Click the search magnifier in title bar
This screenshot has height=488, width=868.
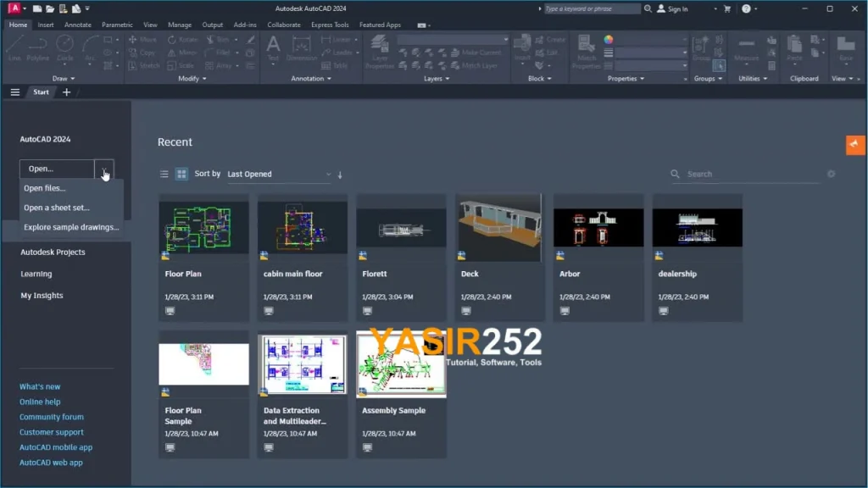tap(648, 8)
